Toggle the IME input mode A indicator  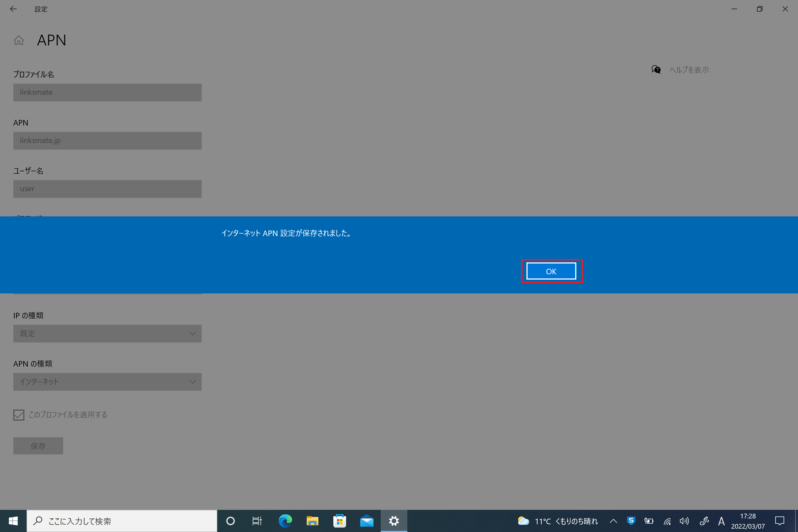pos(721,521)
